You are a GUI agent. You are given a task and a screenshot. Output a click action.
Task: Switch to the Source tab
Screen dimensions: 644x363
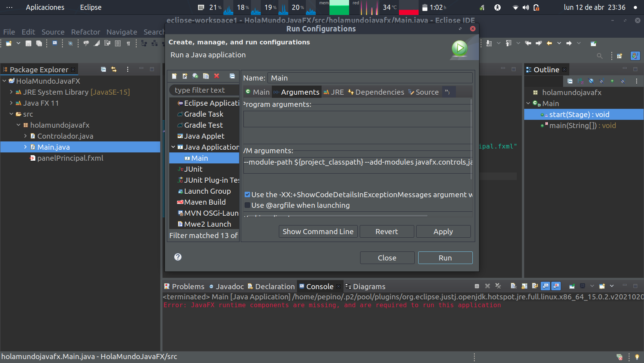click(424, 92)
